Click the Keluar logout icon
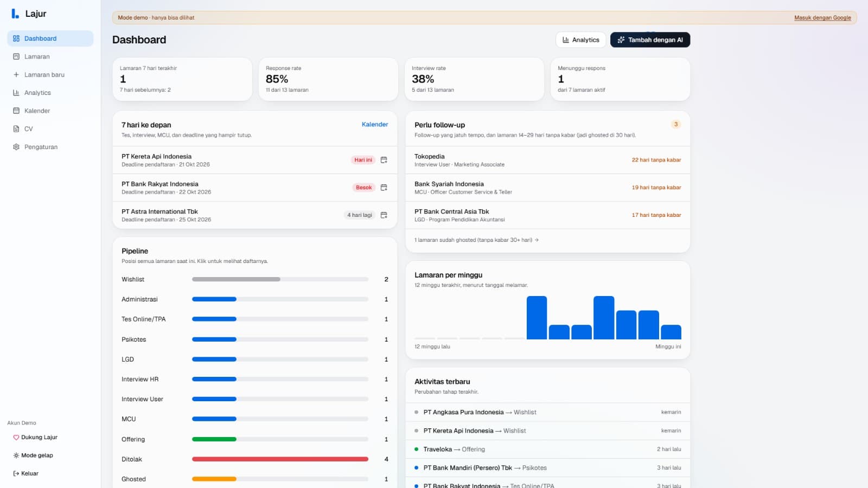868x488 pixels. tap(16, 473)
